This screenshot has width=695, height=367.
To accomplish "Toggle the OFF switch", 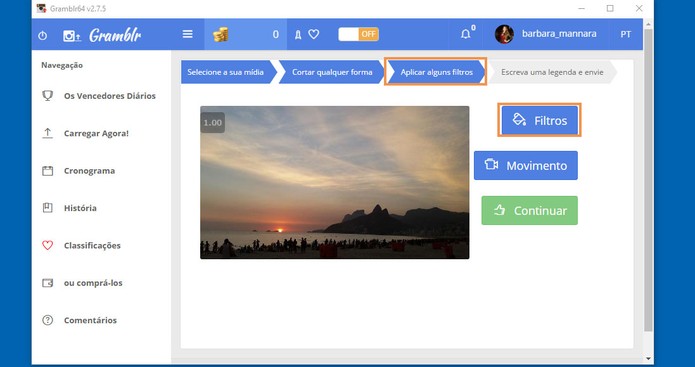I will pos(359,34).
